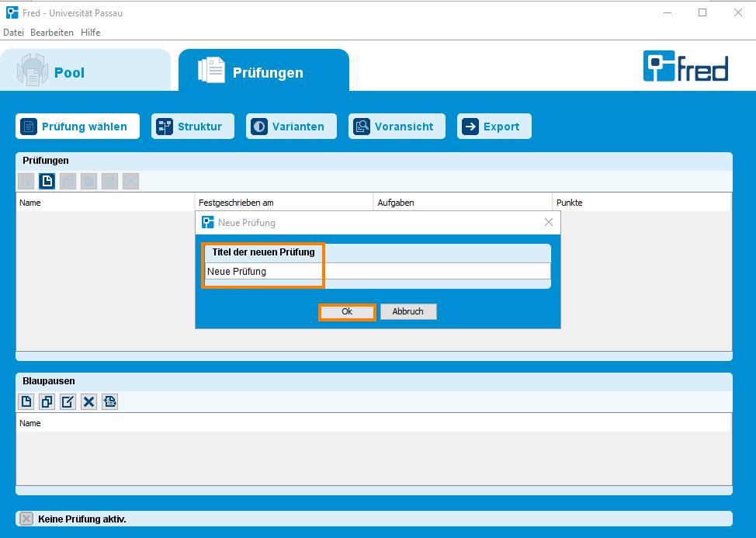The image size is (756, 538).
Task: Click the Aufgaben column header
Action: click(463, 203)
